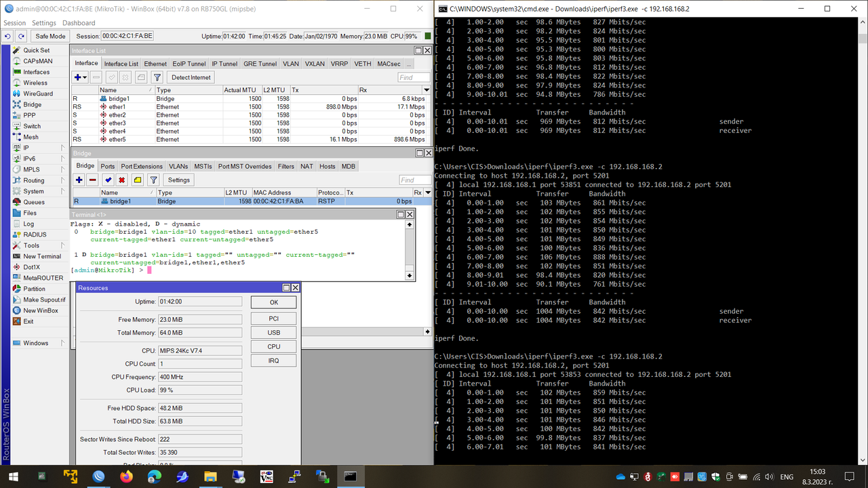Screen dimensions: 868x488
Task: Switch to the EoIP Tunnel tab
Action: click(x=189, y=64)
